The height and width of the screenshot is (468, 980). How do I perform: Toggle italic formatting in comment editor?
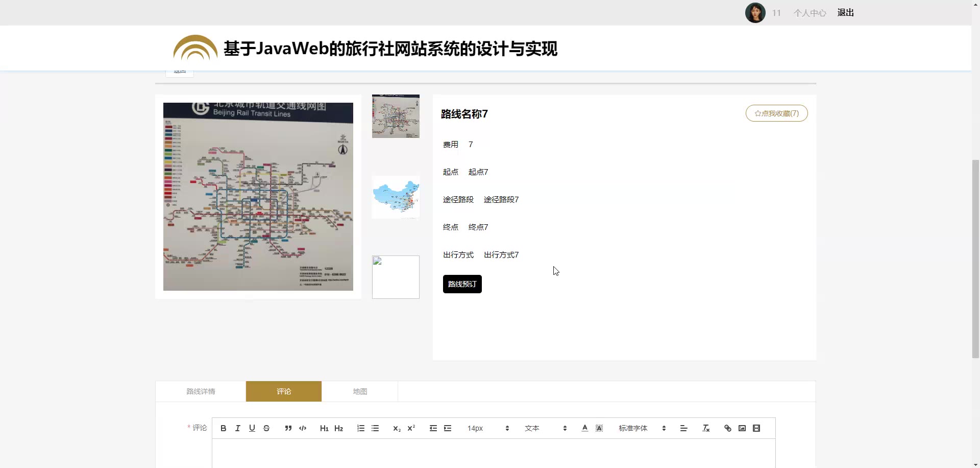click(237, 428)
